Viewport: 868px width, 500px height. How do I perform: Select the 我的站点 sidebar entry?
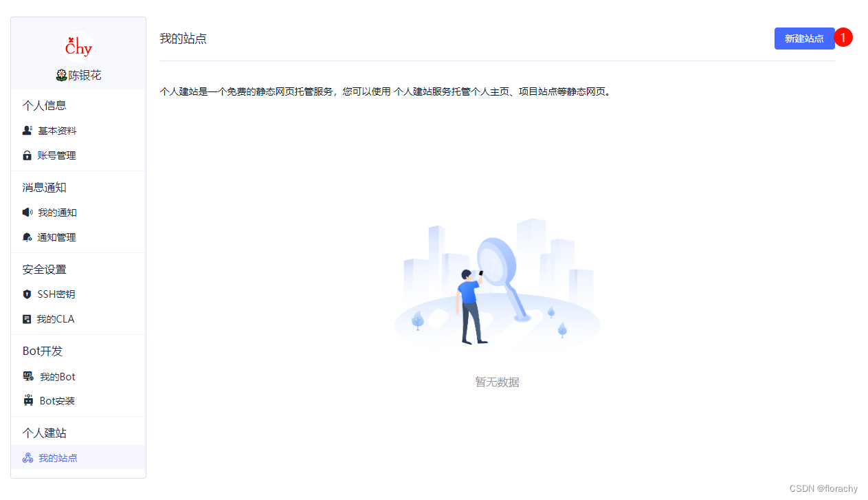tap(58, 457)
